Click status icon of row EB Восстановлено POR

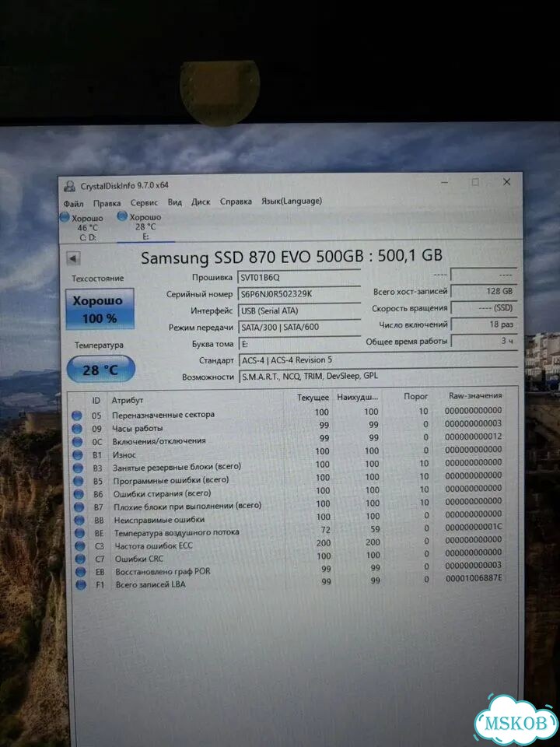(80, 572)
